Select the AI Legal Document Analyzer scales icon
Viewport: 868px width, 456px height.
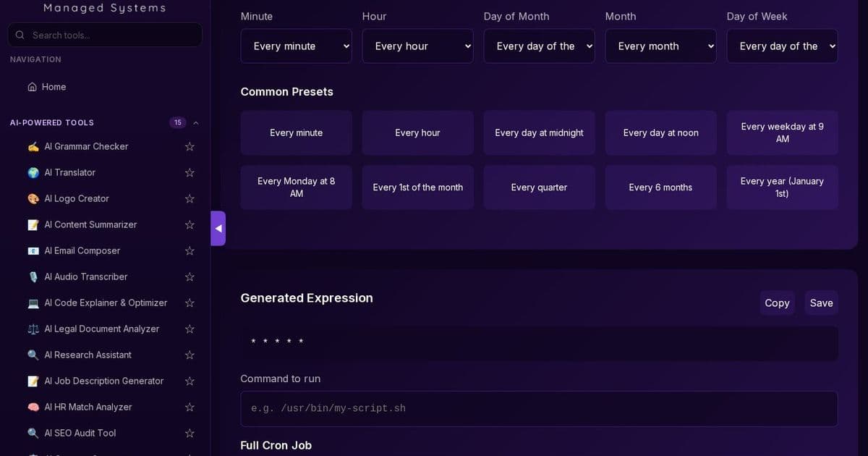pyautogui.click(x=33, y=329)
